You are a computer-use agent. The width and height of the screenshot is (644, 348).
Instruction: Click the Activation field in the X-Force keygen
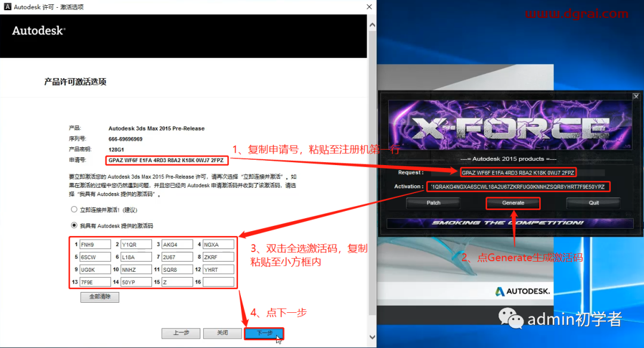[x=518, y=187]
